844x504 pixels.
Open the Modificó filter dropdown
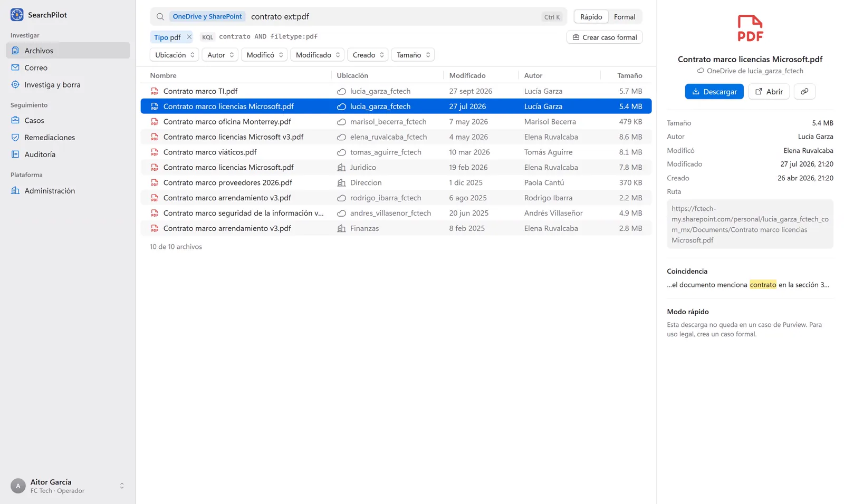pos(264,55)
